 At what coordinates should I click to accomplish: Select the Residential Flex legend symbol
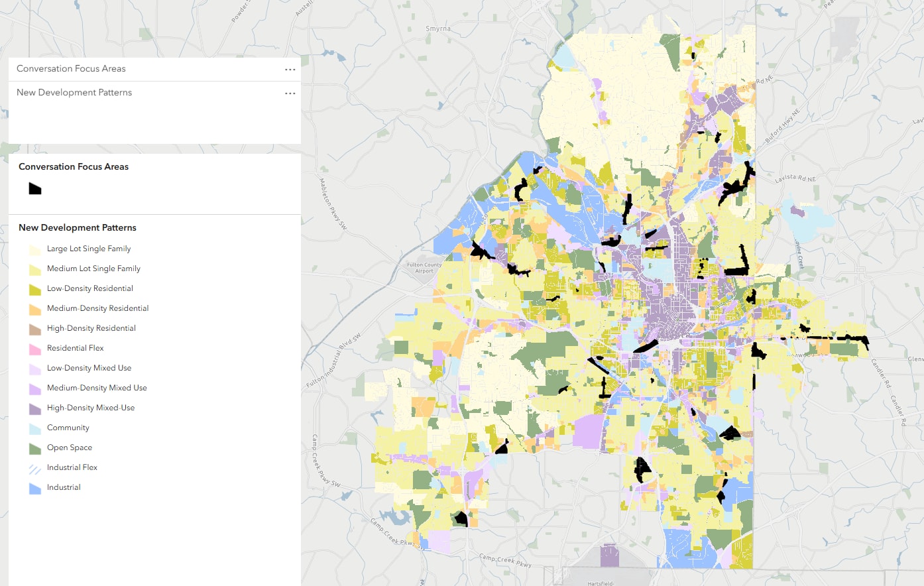tap(34, 348)
